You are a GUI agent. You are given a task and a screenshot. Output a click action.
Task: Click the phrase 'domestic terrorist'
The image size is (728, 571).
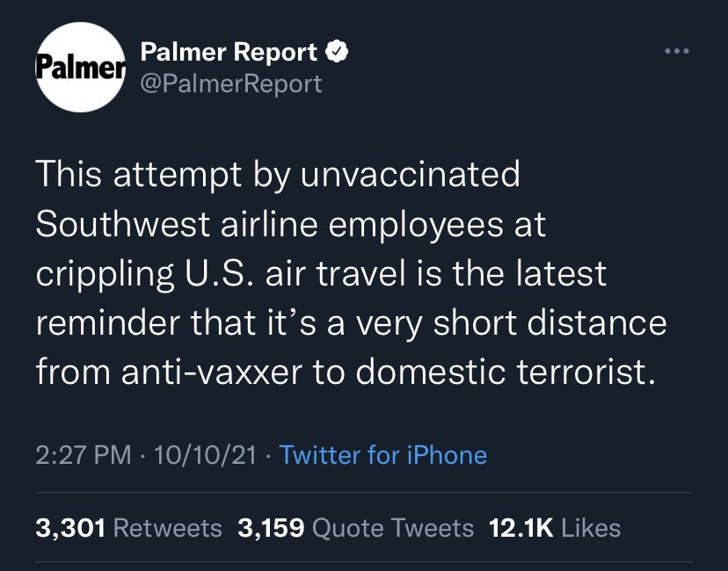click(x=501, y=372)
